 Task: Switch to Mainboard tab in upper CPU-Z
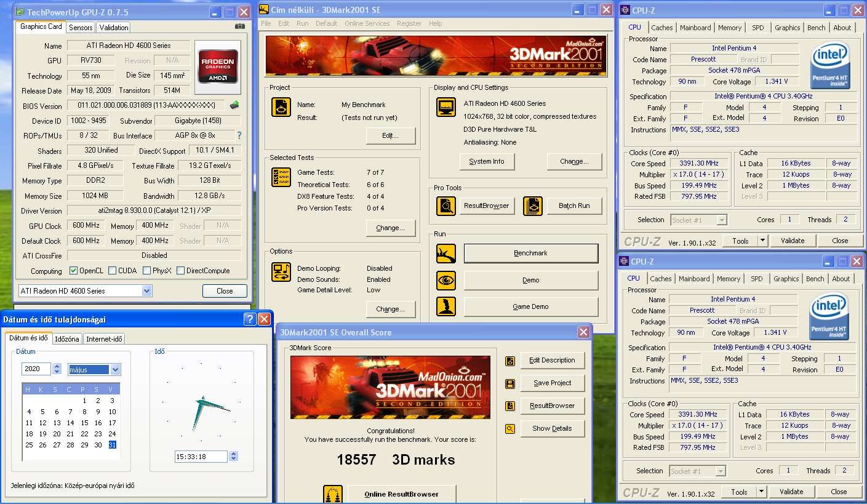[x=695, y=28]
